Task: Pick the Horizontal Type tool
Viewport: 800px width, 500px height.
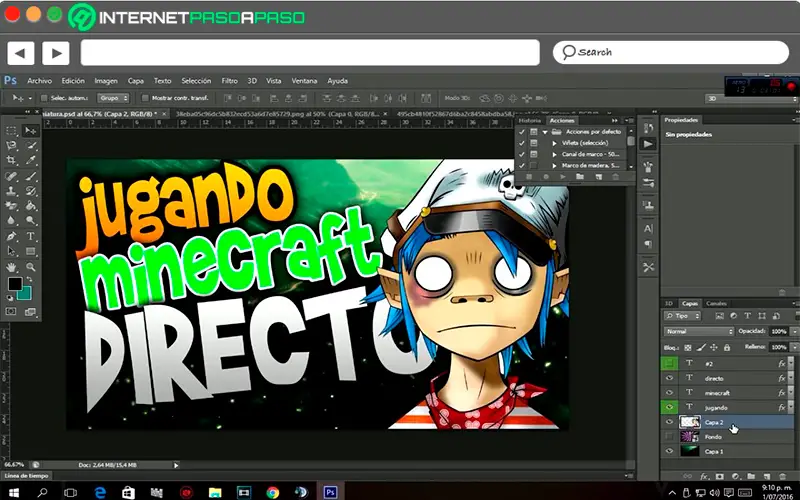Action: point(30,236)
